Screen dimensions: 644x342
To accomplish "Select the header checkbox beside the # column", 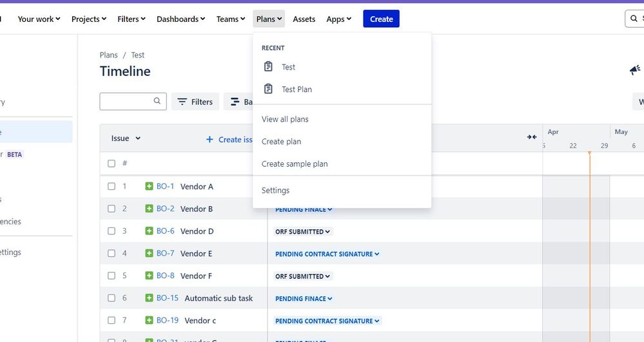I will pos(112,164).
